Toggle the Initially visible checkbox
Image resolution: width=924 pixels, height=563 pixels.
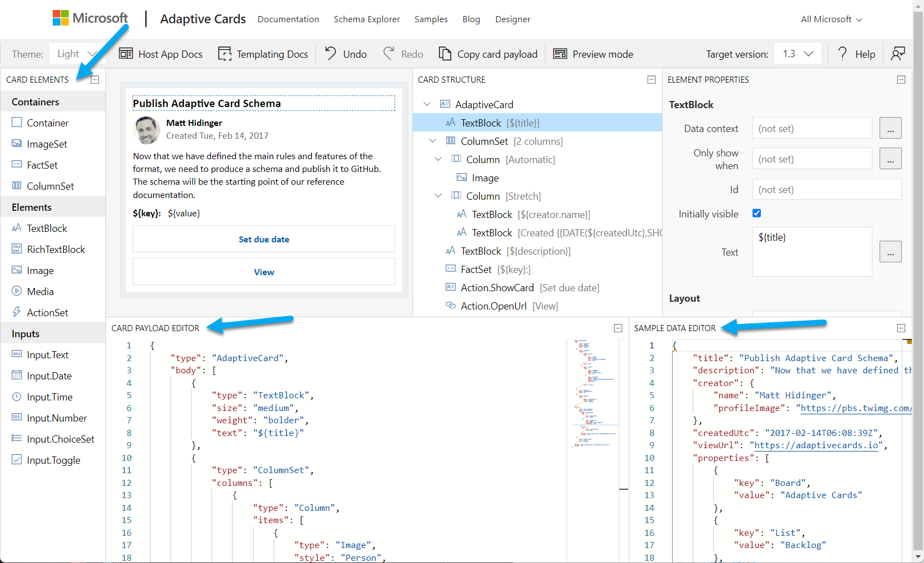coord(757,214)
